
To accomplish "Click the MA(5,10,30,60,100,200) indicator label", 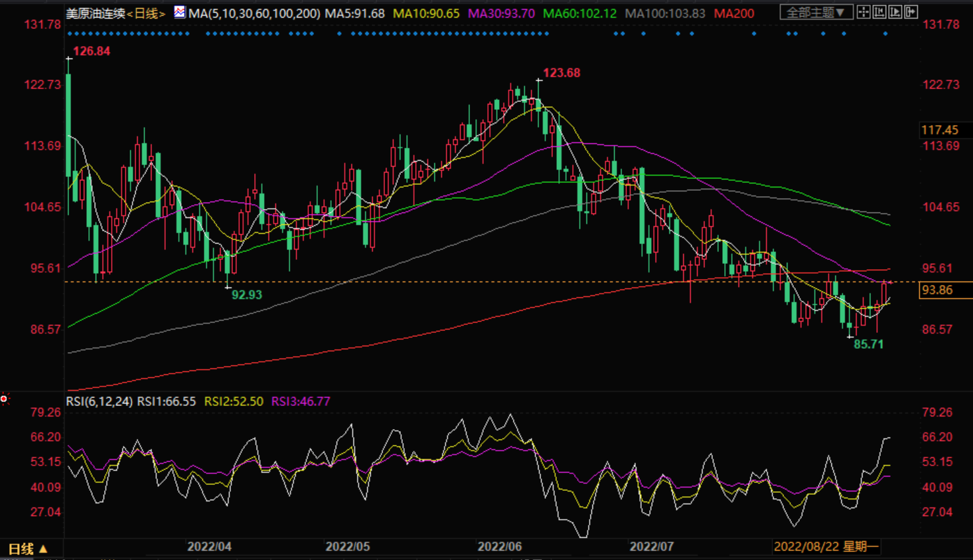I will pyautogui.click(x=254, y=13).
